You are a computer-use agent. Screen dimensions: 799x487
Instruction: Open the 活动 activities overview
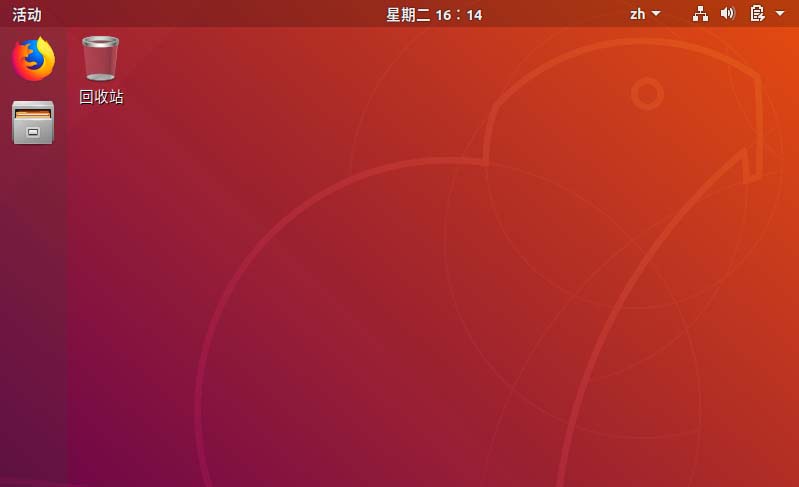(x=26, y=14)
